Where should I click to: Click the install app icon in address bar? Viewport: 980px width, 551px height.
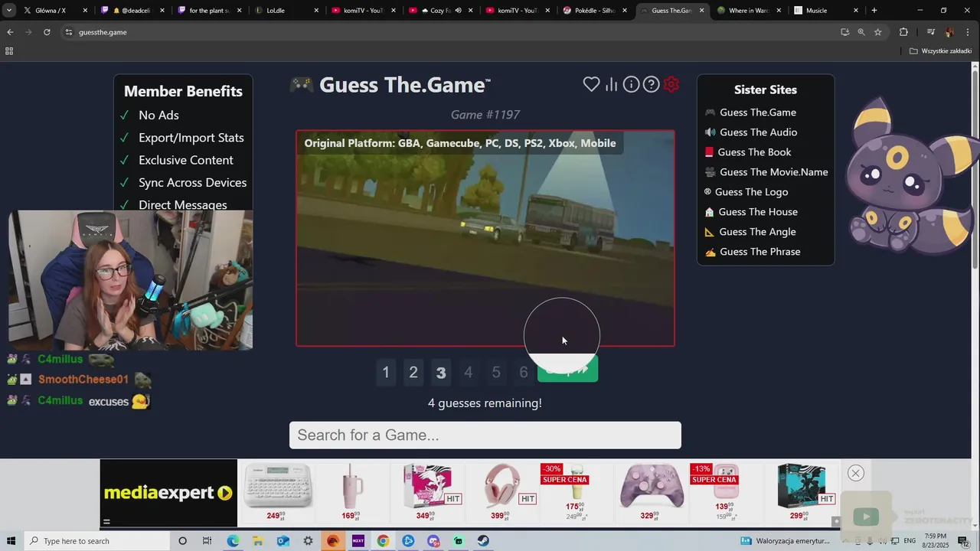pyautogui.click(x=844, y=32)
